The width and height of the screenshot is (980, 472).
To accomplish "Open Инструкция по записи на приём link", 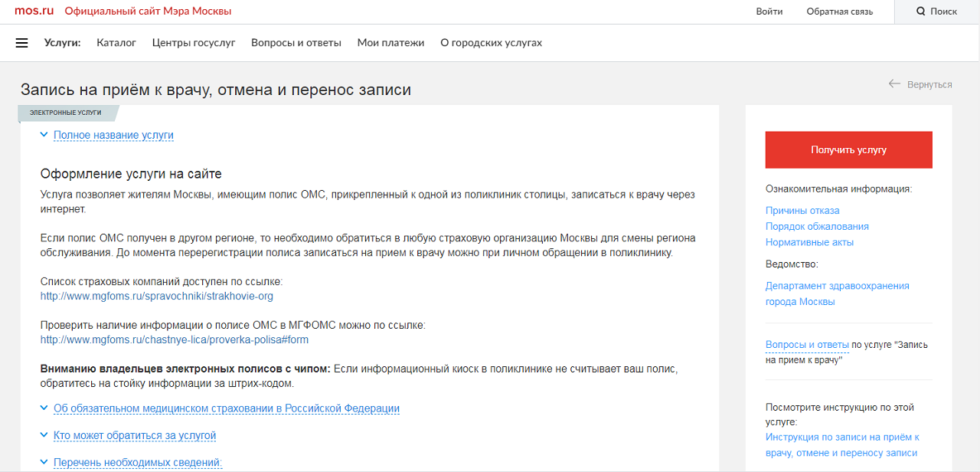I will (842, 445).
